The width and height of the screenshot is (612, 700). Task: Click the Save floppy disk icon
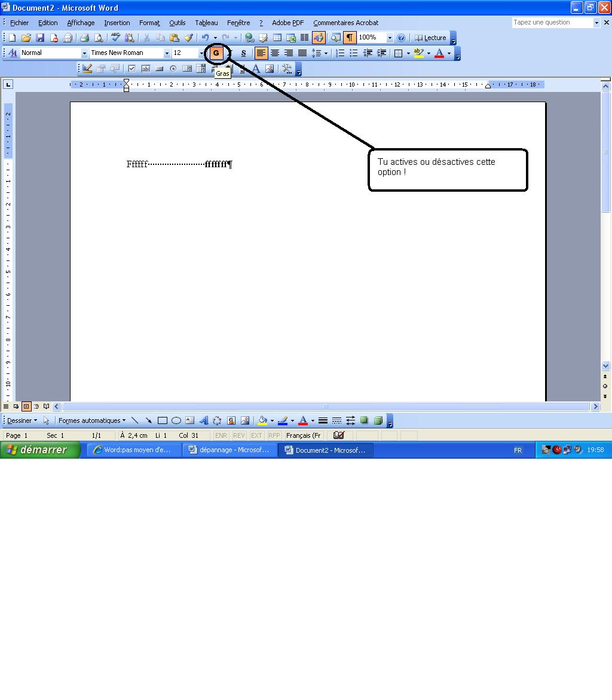coord(40,38)
